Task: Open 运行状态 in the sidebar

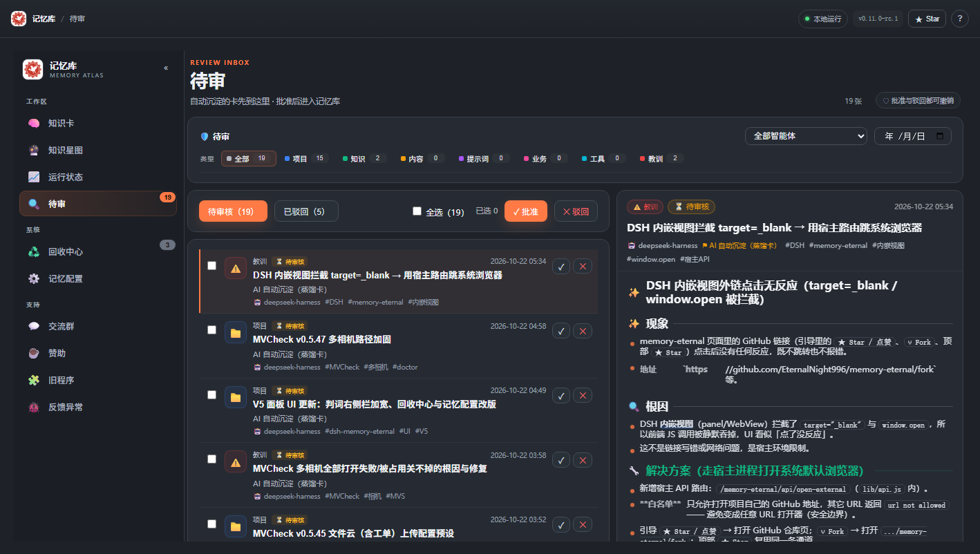Action: 98,177
